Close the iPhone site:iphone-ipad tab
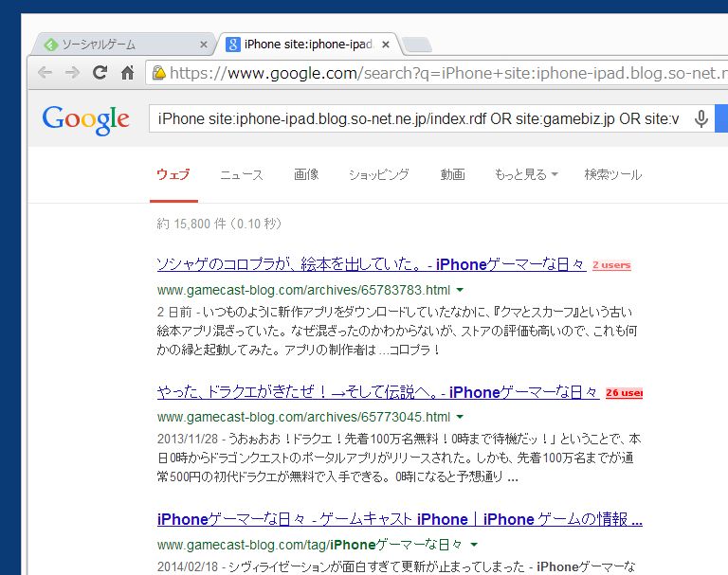728x575 pixels. [386, 45]
